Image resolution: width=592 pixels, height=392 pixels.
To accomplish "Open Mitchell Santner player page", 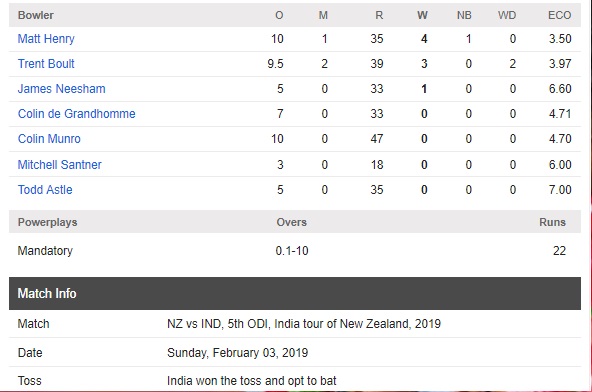I will [60, 165].
